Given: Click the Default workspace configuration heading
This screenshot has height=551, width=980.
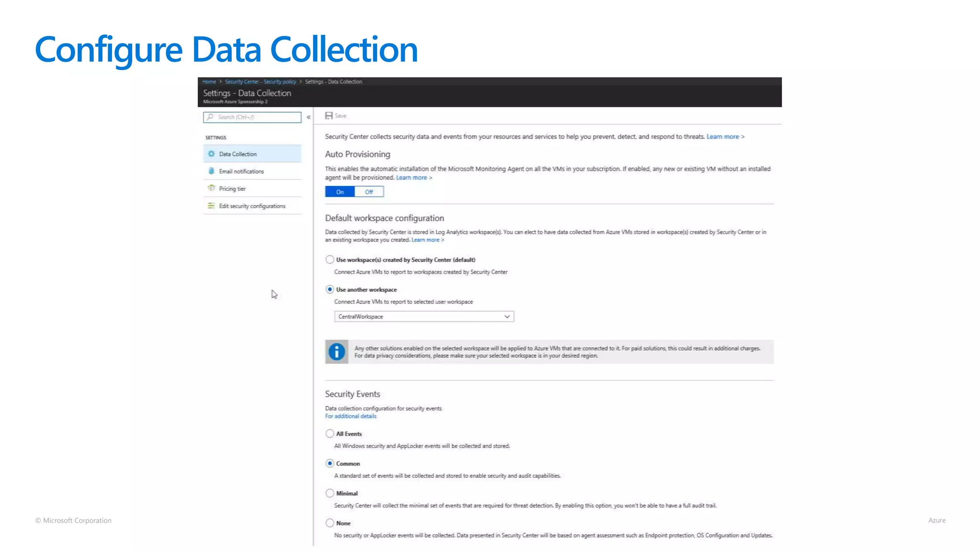Looking at the screenshot, I should click(385, 218).
